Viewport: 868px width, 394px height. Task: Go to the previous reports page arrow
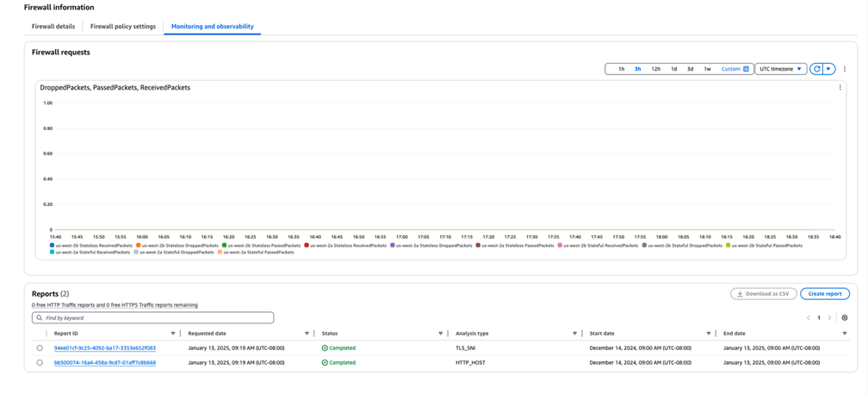tap(809, 317)
